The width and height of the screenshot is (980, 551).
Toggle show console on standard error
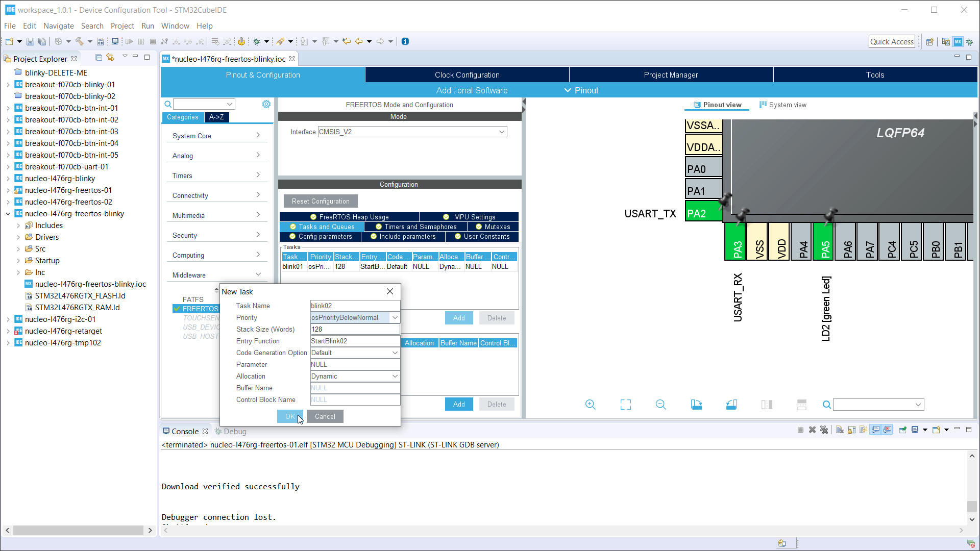coord(887,430)
